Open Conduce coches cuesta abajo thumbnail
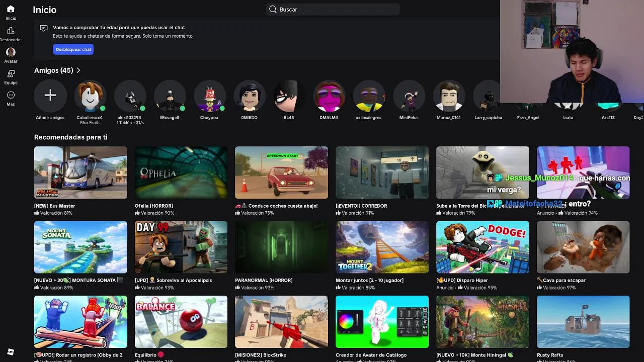This screenshot has height=362, width=644. pos(281,172)
